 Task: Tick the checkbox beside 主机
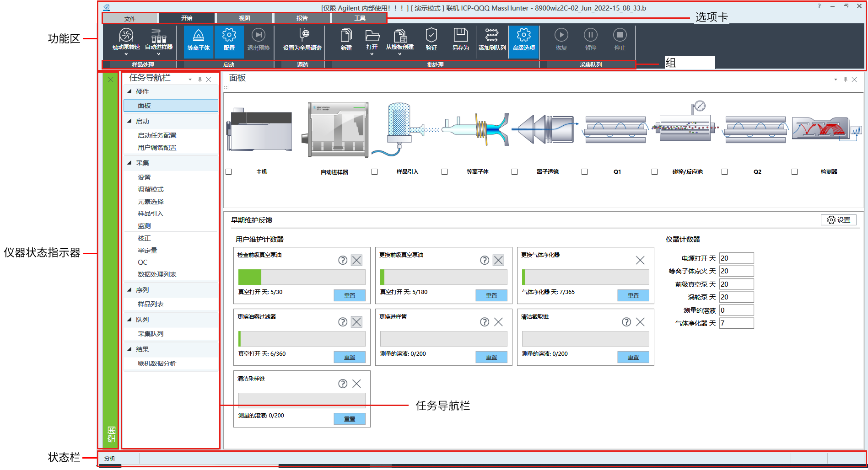pyautogui.click(x=229, y=172)
